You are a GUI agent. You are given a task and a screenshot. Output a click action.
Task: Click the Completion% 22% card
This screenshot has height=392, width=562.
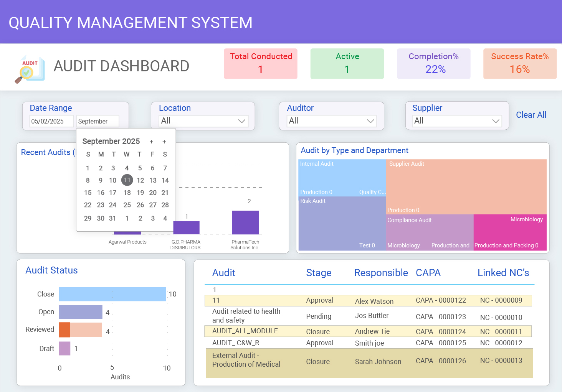pyautogui.click(x=433, y=63)
